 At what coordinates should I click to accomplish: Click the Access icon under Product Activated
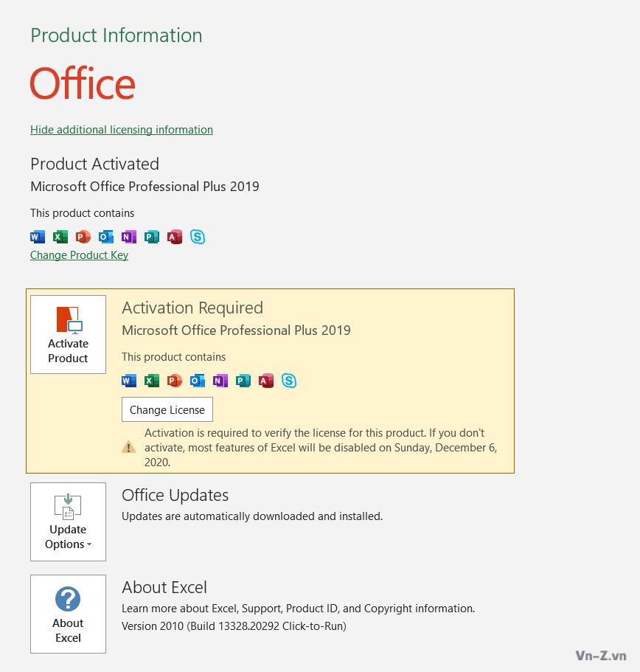click(x=175, y=237)
